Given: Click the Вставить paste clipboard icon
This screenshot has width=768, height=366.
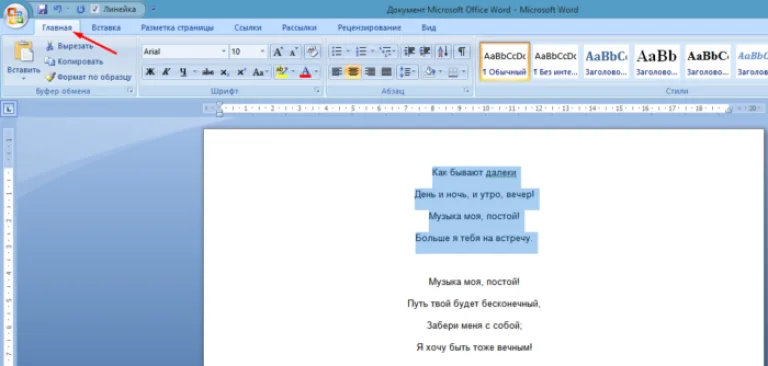Looking at the screenshot, I should [24, 51].
